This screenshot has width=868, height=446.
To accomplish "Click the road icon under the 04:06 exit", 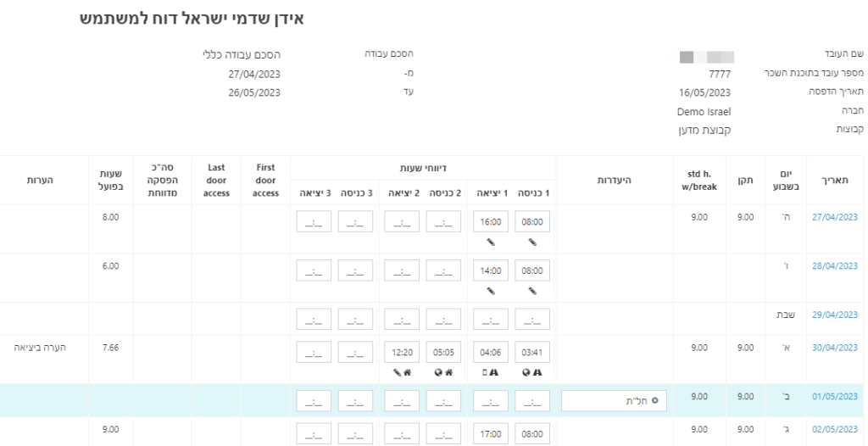I will click(494, 372).
